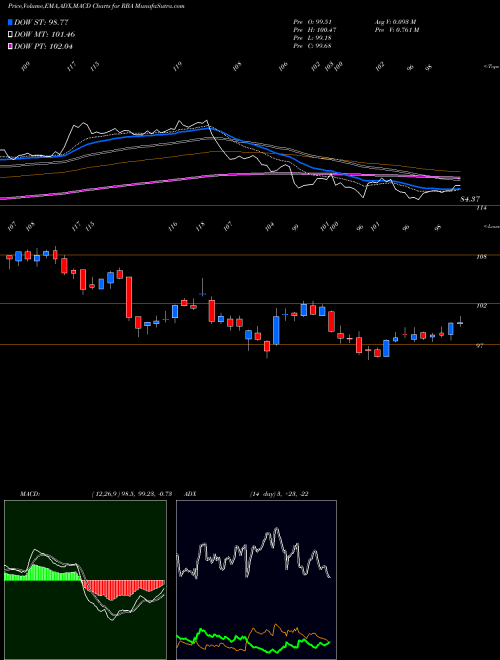Screen dimensions: 500x660
Task: Click the 97 price level label
Action: pyautogui.click(x=480, y=346)
